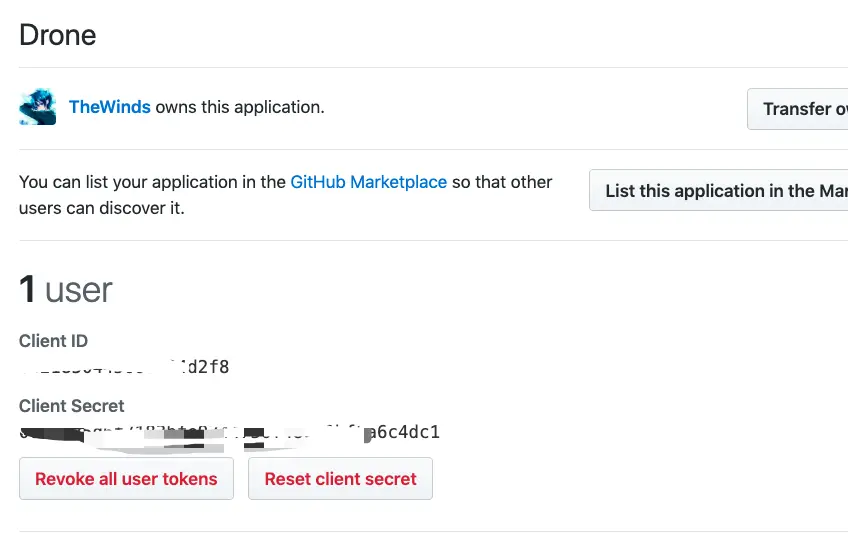Select the Client ID value text
The height and width of the screenshot is (535, 848).
[x=125, y=367]
